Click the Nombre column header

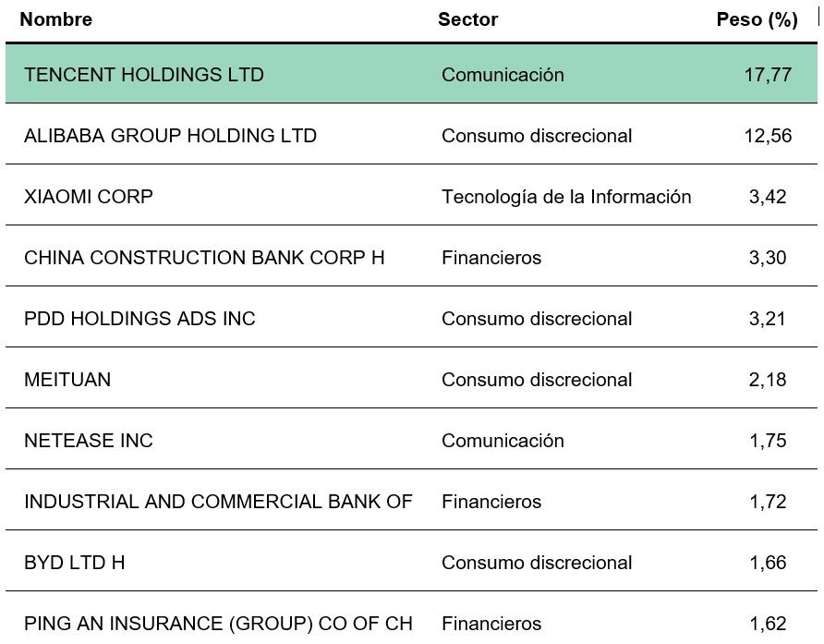pos(56,19)
